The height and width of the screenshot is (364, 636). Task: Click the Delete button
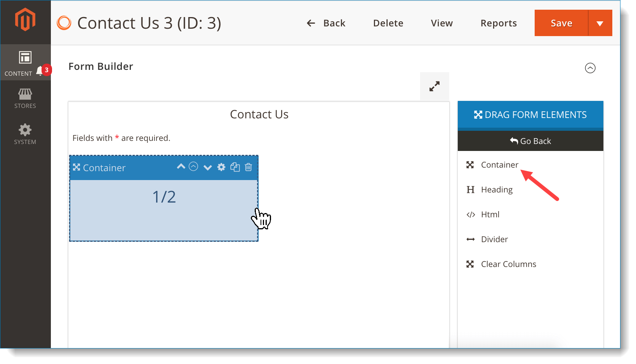(x=388, y=23)
